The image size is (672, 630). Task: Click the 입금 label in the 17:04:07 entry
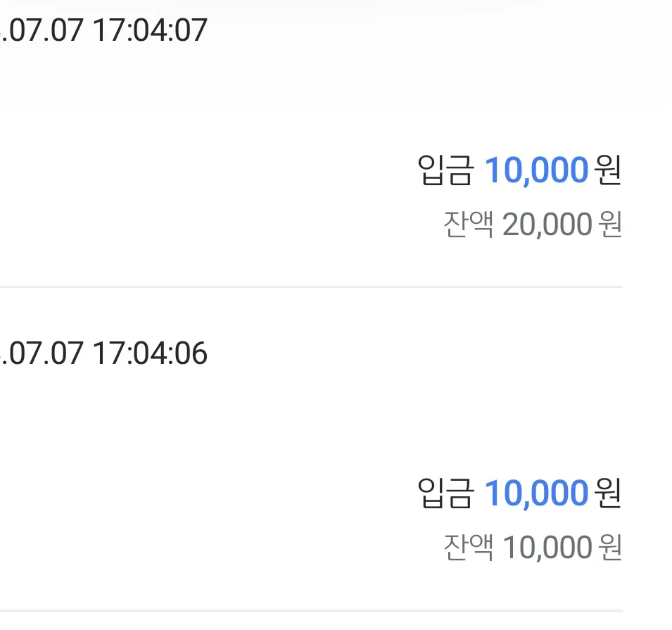coord(445,170)
